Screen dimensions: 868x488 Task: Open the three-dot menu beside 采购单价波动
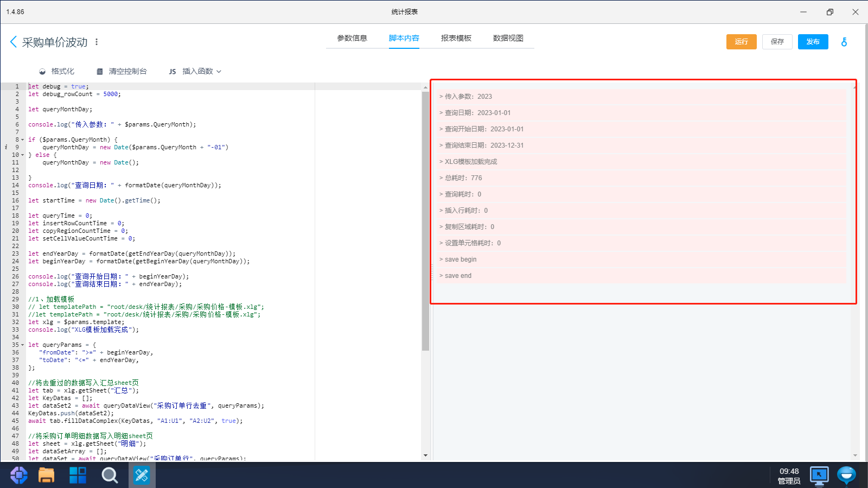click(x=97, y=42)
